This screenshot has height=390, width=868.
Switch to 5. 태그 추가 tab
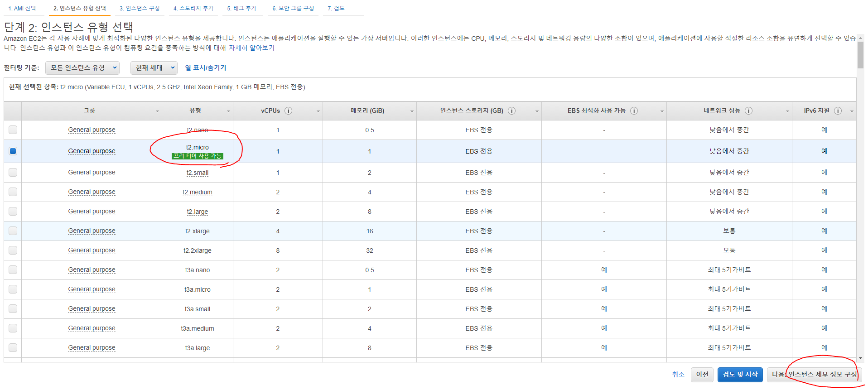tap(242, 9)
